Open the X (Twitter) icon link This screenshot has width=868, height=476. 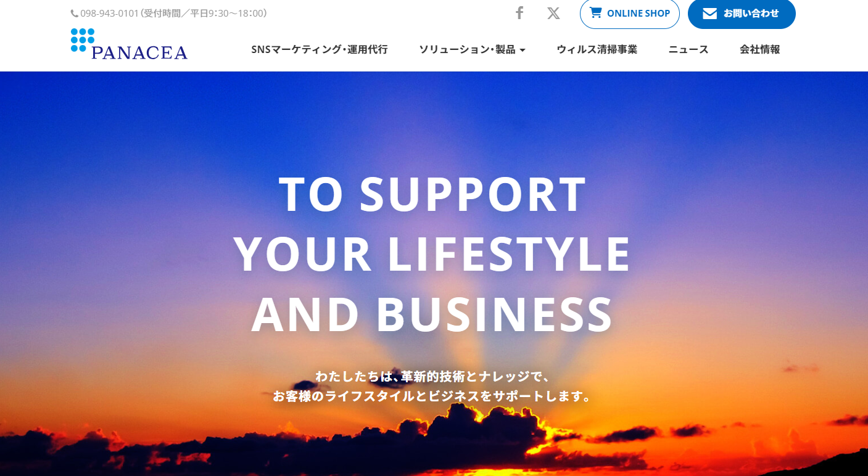[553, 13]
